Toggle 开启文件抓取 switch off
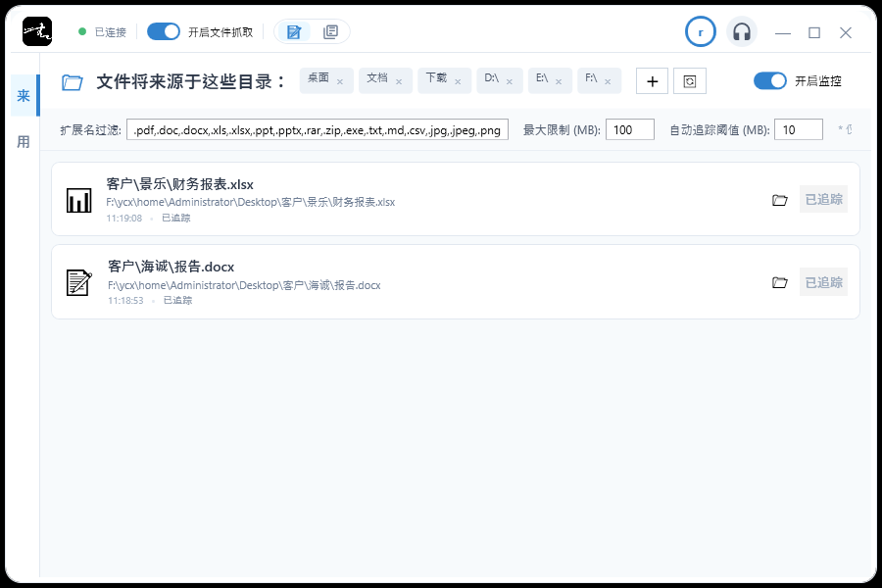 (164, 30)
